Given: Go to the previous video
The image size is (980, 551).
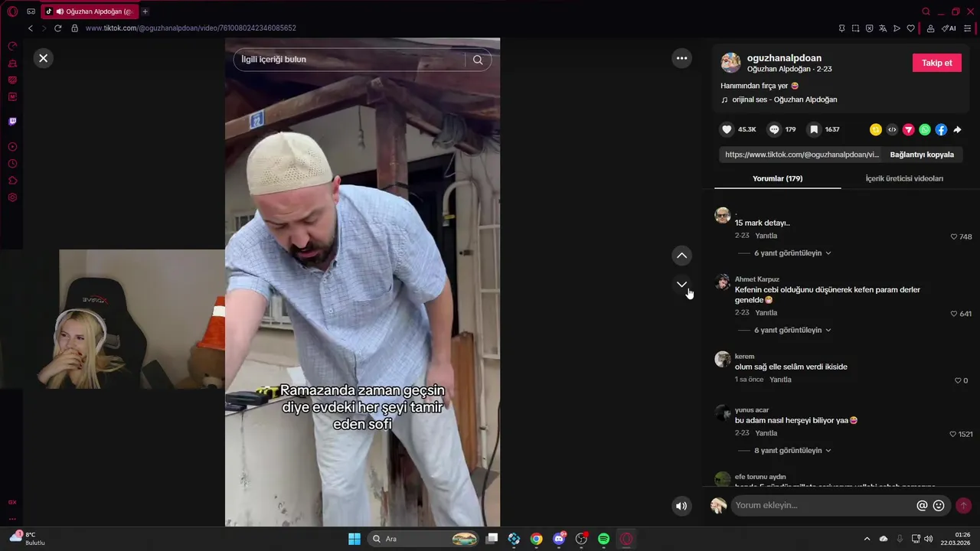Looking at the screenshot, I should 681,256.
